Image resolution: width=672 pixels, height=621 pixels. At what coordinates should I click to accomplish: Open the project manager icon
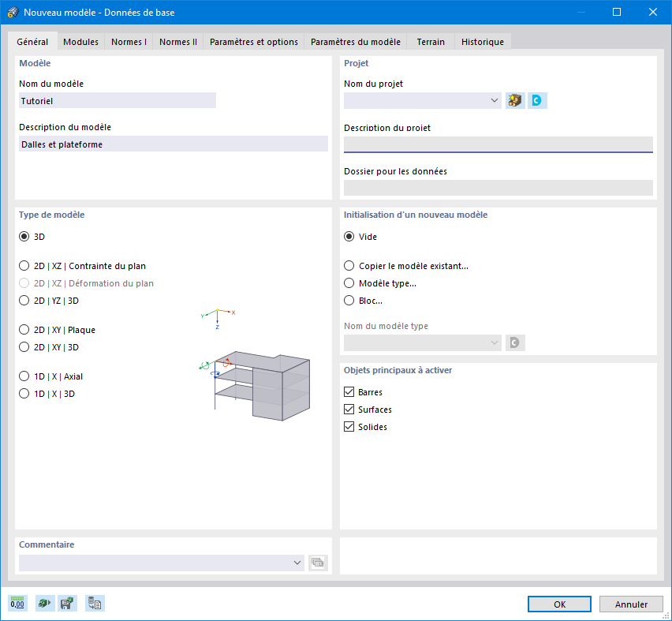pos(515,100)
